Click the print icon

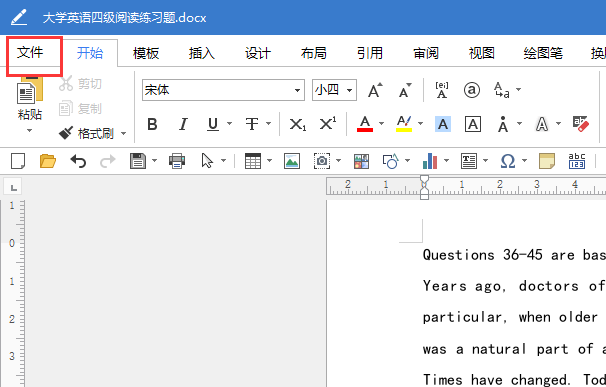[177, 161]
